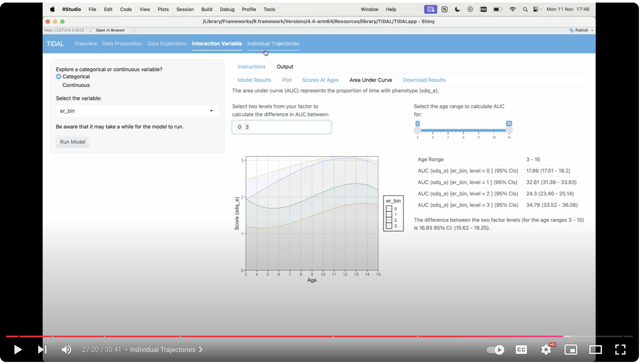Switch to the Model Results sub-tab
641x364 pixels.
click(x=254, y=80)
